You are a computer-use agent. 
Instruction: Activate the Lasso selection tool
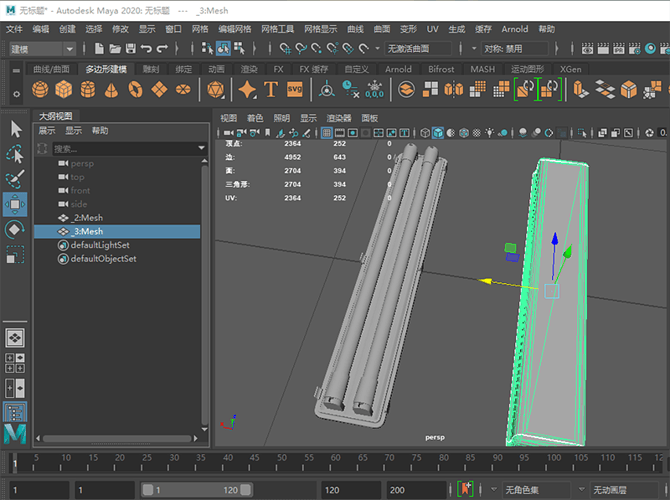(15, 154)
